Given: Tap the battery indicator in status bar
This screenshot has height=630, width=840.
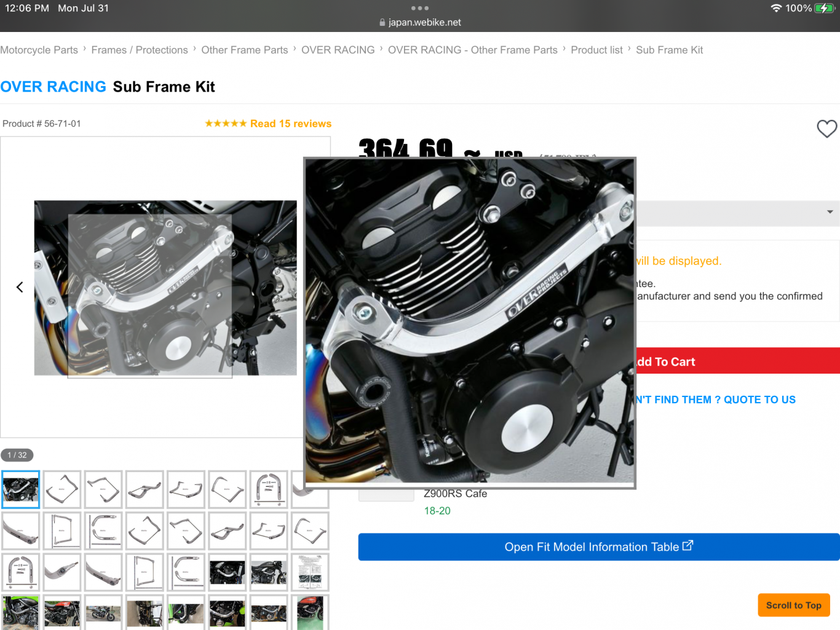Looking at the screenshot, I should tap(824, 9).
